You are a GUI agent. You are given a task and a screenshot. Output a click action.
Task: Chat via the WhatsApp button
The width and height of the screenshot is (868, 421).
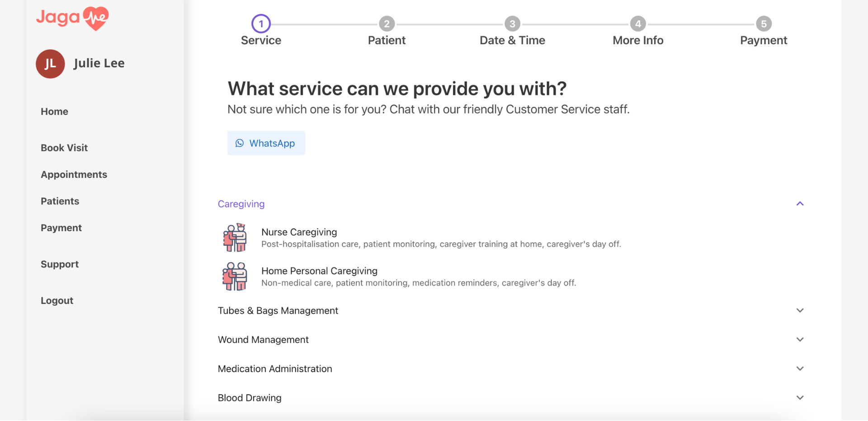tap(266, 143)
